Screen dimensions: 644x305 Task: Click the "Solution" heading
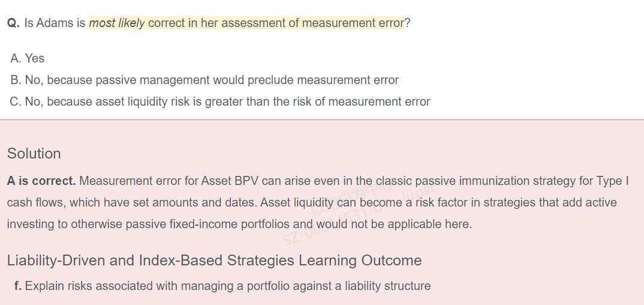tap(34, 153)
